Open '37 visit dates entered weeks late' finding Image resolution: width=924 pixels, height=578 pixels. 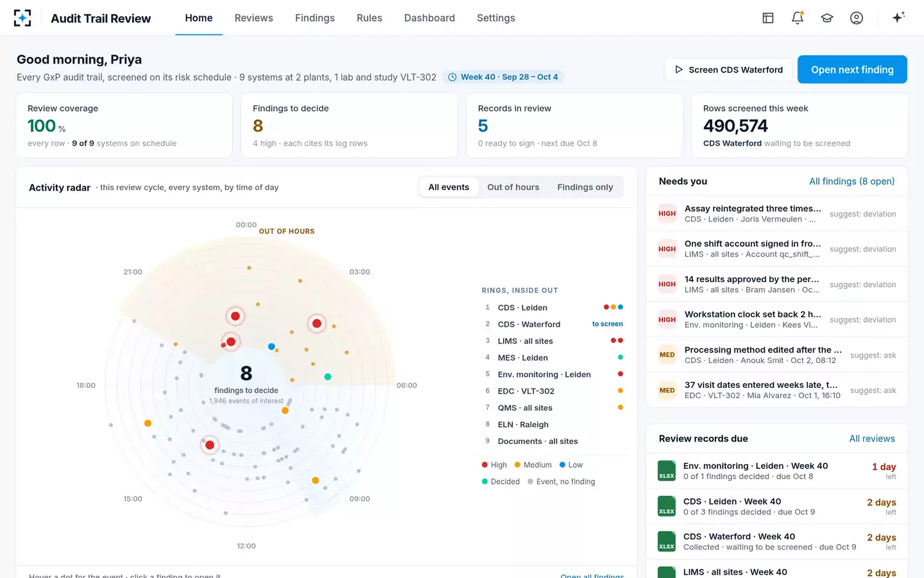pyautogui.click(x=776, y=390)
